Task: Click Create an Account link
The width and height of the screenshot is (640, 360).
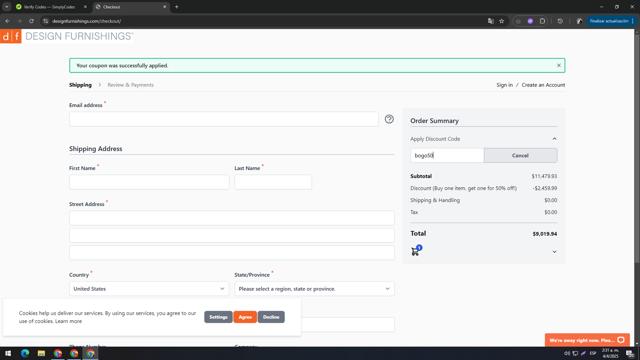Action: (x=543, y=85)
